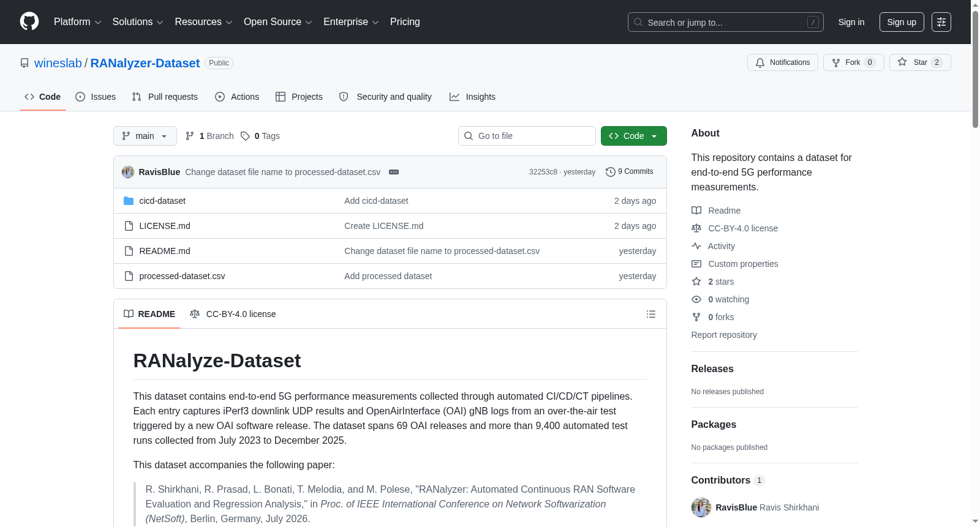Switch to the Insights tab

(x=472, y=97)
